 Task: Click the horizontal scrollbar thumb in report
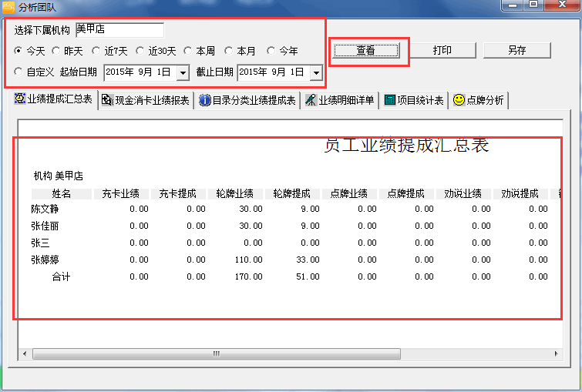[217, 353]
